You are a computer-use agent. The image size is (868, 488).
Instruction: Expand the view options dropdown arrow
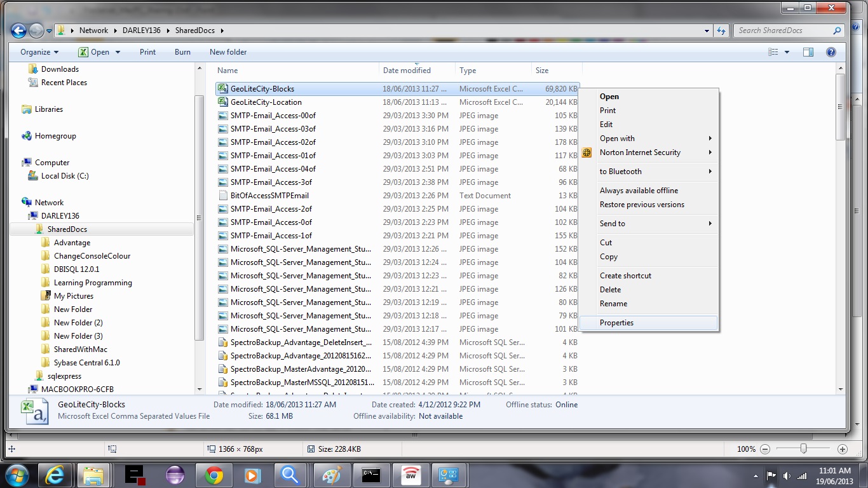pyautogui.click(x=787, y=52)
